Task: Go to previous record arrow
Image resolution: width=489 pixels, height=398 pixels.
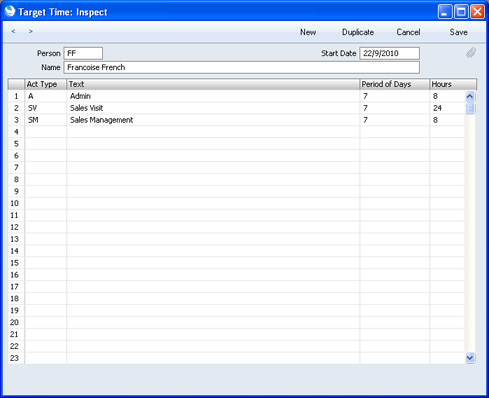Action: pos(13,31)
